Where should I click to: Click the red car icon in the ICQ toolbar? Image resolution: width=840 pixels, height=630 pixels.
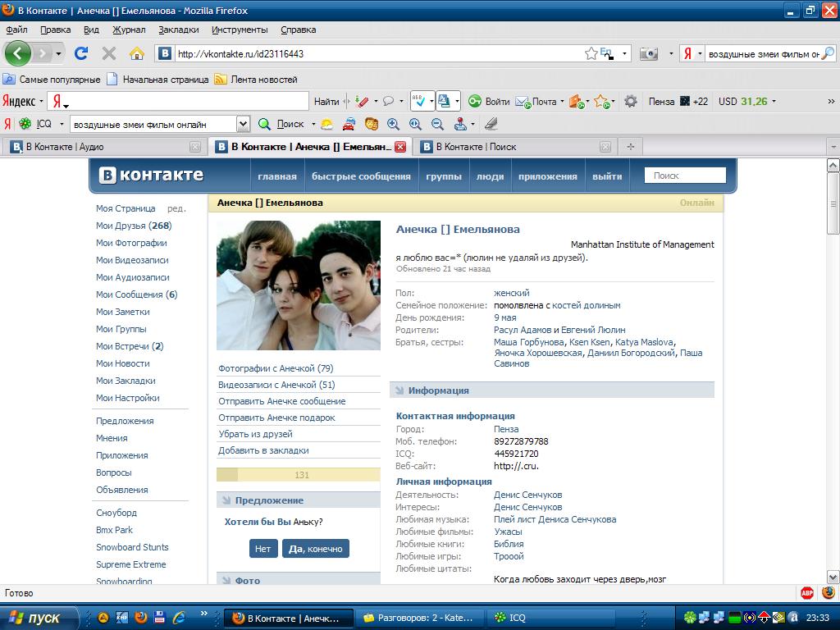point(349,125)
